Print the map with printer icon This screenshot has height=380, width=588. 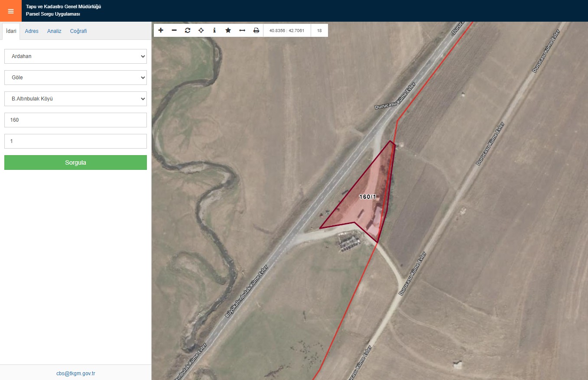coord(256,30)
